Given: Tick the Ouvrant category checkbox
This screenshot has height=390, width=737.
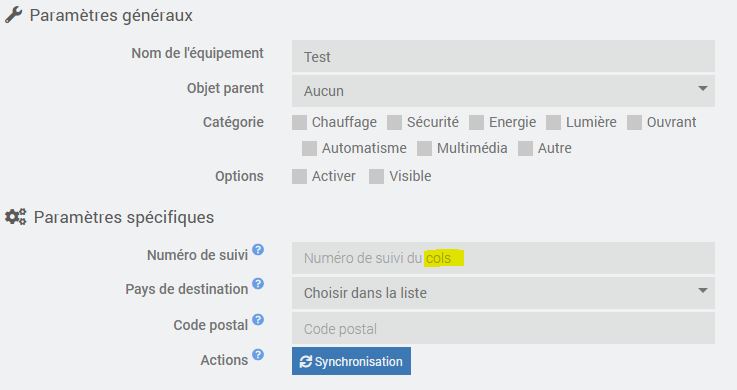Looking at the screenshot, I should tap(635, 122).
